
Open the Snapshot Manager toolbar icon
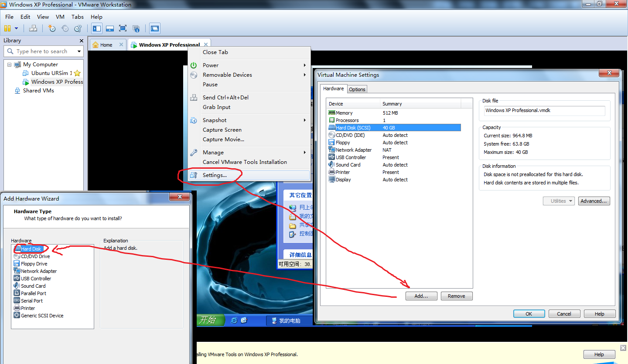tap(78, 28)
